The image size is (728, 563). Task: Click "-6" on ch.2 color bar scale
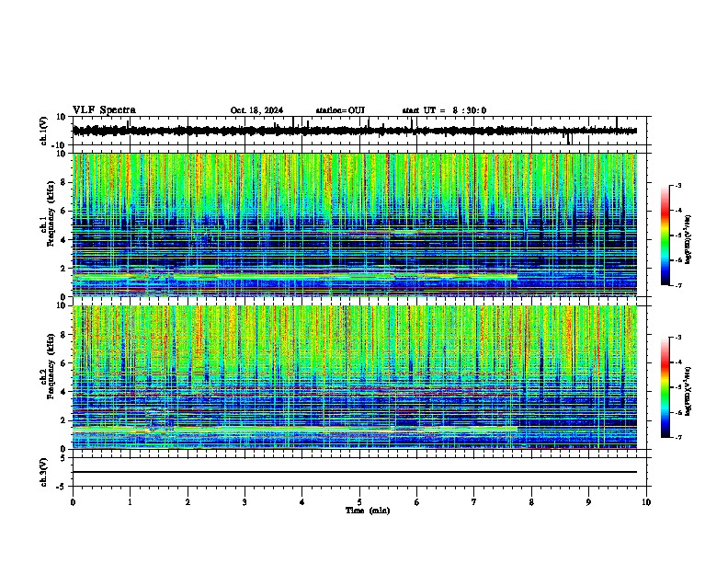point(677,412)
